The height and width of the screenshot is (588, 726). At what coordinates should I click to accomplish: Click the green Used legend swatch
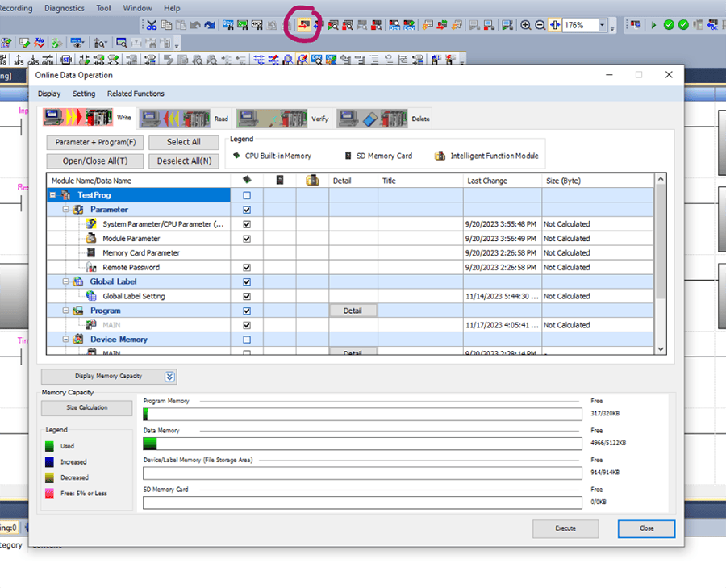click(x=49, y=446)
